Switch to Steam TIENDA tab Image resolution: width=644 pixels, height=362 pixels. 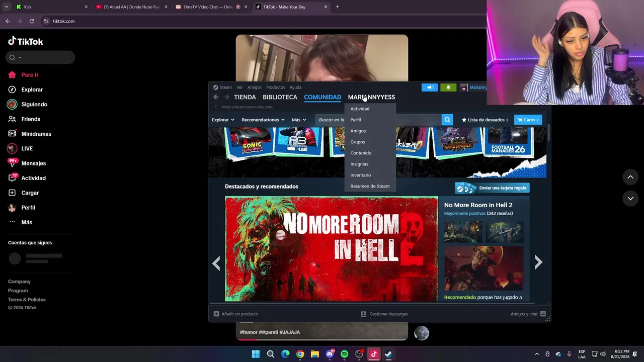(245, 97)
